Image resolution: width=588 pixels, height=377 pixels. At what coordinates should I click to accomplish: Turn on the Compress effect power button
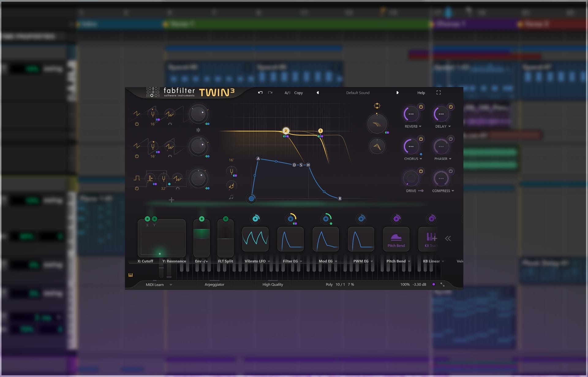[x=451, y=171]
